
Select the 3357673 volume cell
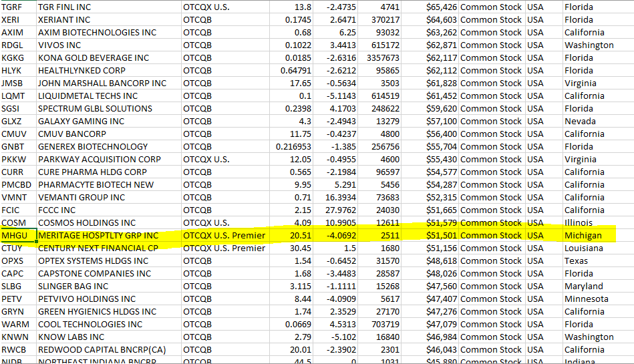(x=379, y=58)
